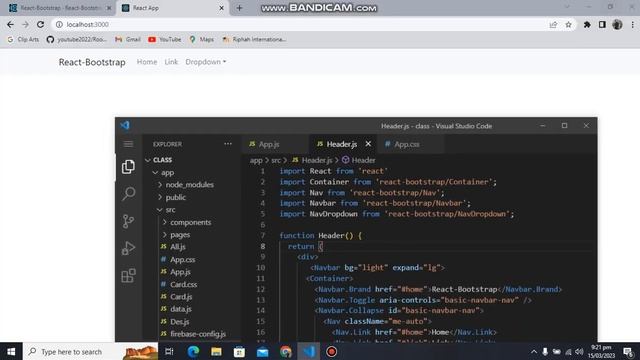Open File Explorer from taskbar
This screenshot has width=640, height=360.
click(216, 351)
